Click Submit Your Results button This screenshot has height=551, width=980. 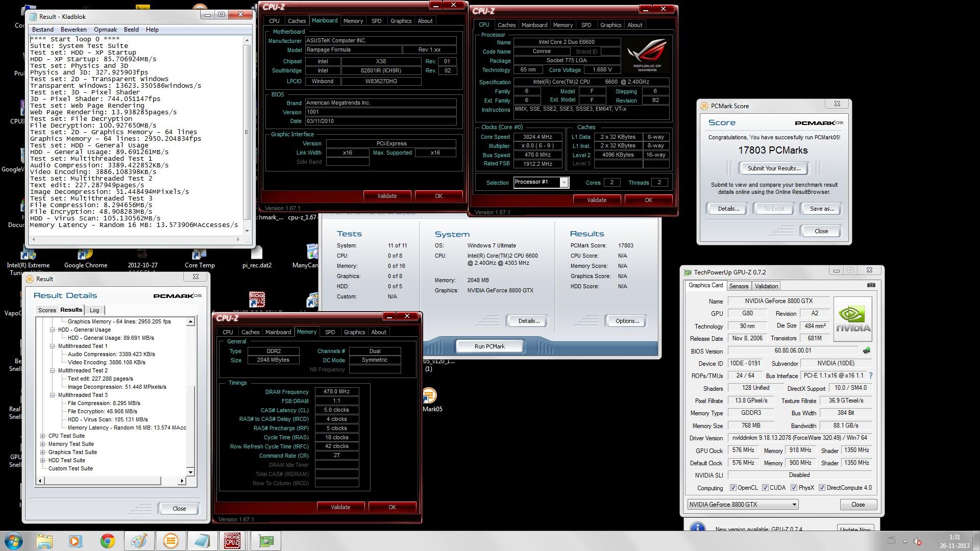(x=774, y=168)
